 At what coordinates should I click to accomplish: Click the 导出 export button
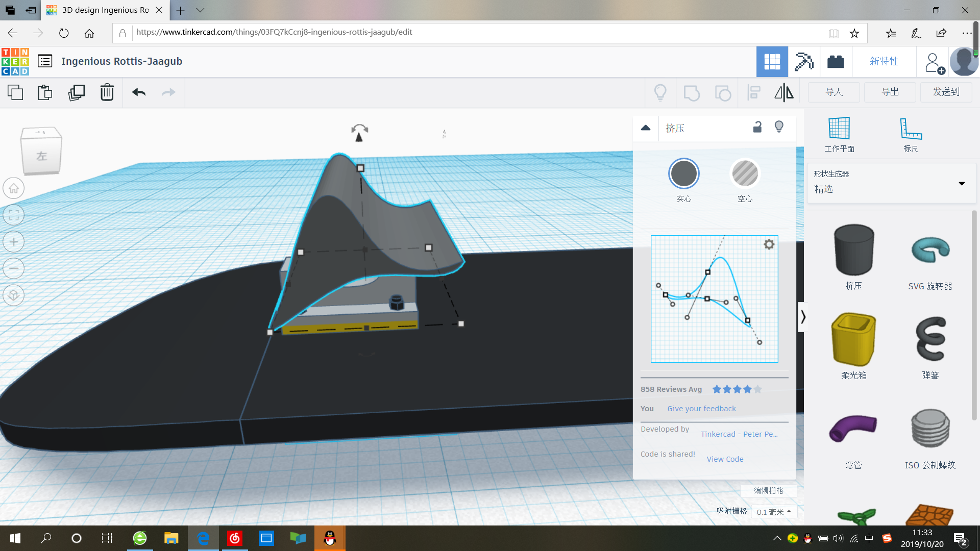pyautogui.click(x=890, y=92)
